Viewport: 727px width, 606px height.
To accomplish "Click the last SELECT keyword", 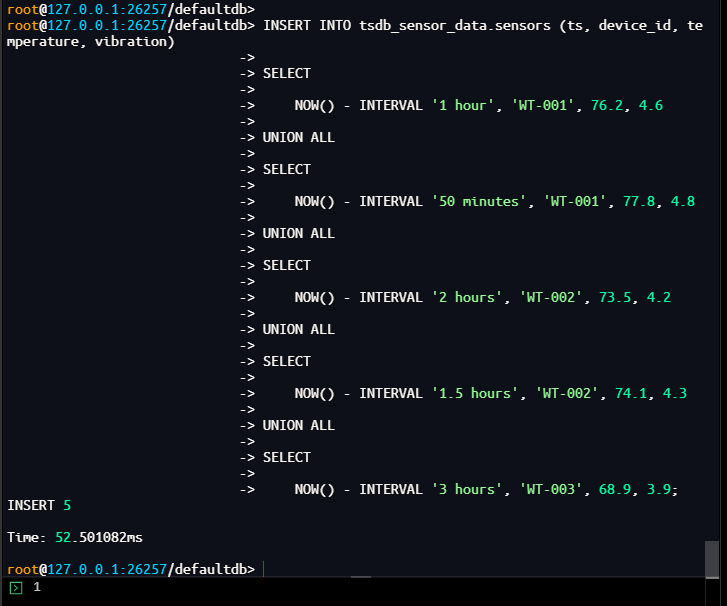I will coord(287,457).
